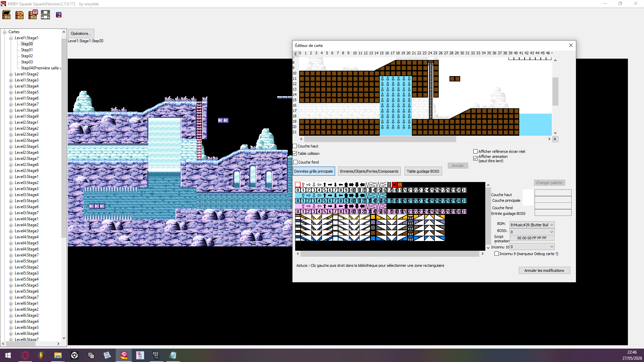The image size is (644, 362).
Task: Click the Couche haut color swatch field
Action: 553,193
